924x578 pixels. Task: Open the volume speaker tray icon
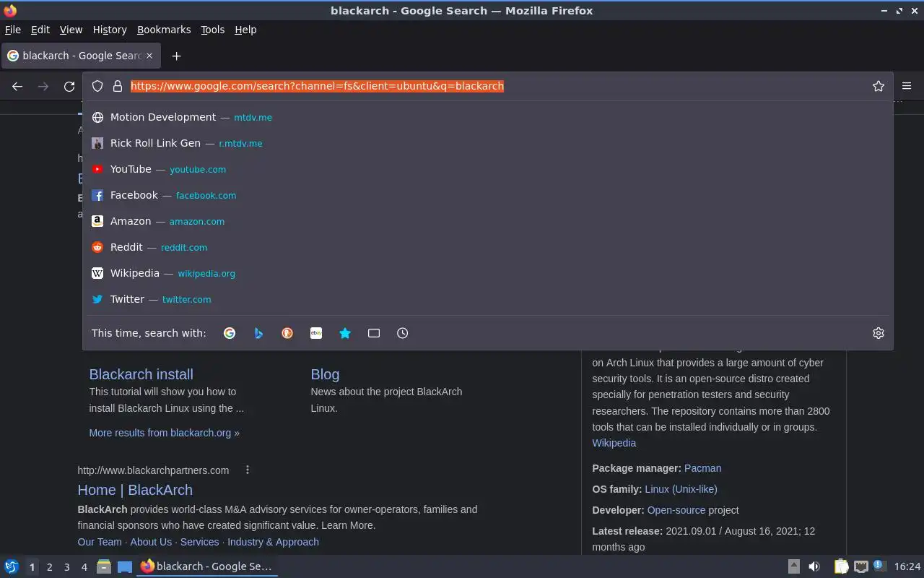814,566
